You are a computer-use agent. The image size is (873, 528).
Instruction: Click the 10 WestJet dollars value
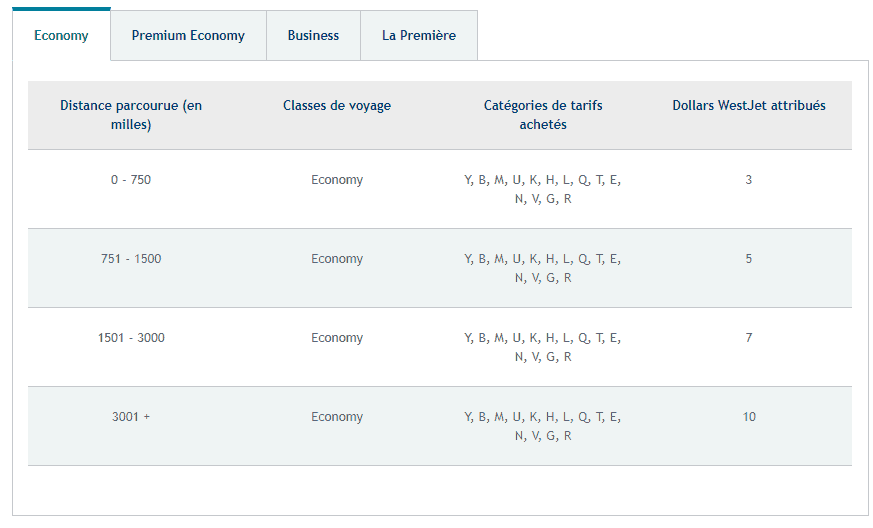pyautogui.click(x=749, y=417)
